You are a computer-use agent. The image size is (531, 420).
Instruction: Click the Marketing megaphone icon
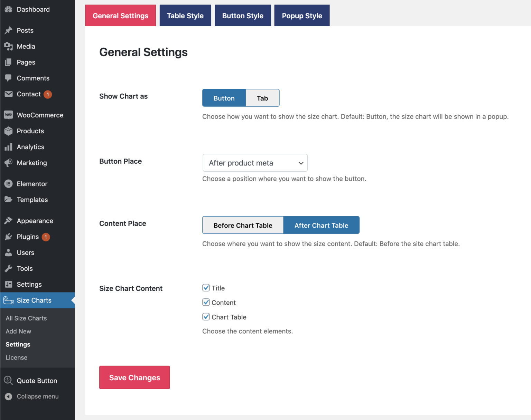click(x=8, y=163)
